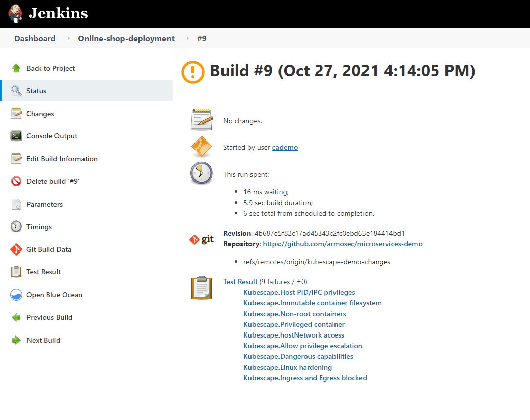Go to Next Build
Image resolution: width=530 pixels, height=420 pixels.
click(x=43, y=340)
